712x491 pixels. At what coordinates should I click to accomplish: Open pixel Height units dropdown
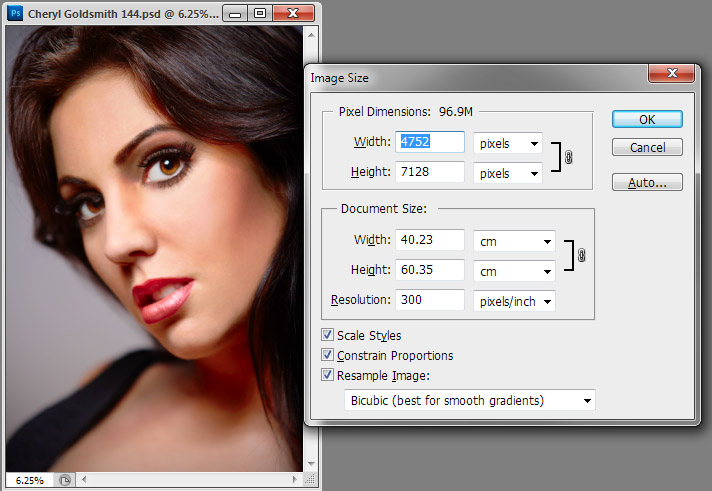[508, 173]
